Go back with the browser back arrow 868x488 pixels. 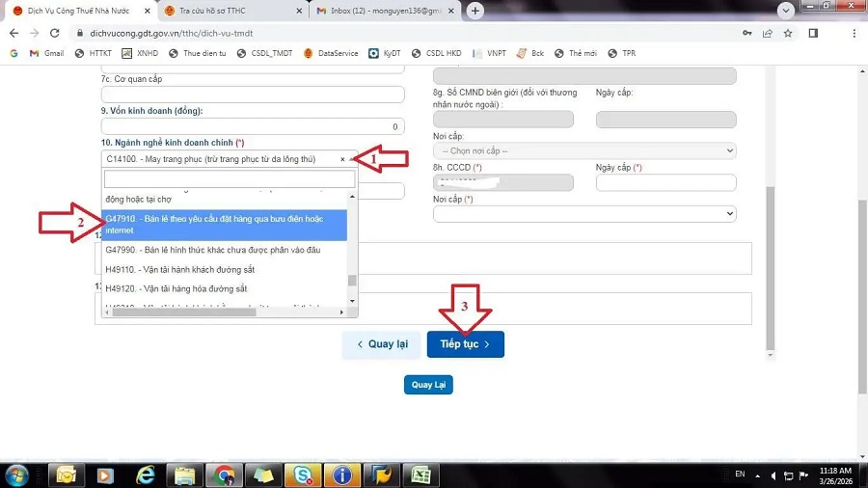pos(14,33)
